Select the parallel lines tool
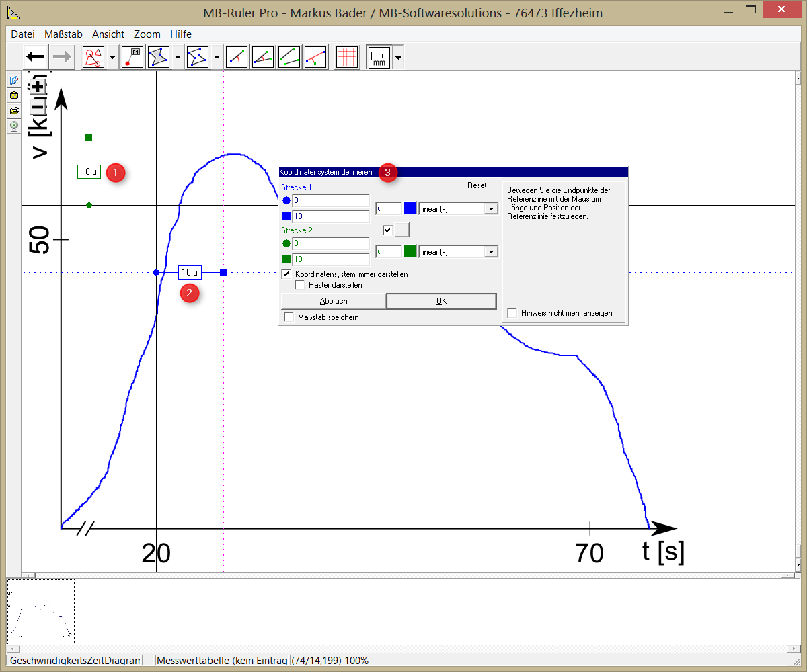Image resolution: width=807 pixels, height=672 pixels. [289, 57]
